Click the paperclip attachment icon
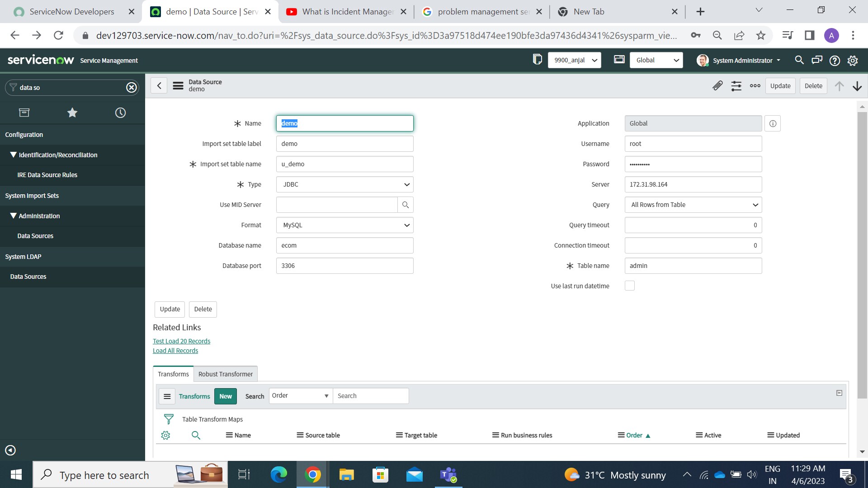 tap(718, 86)
